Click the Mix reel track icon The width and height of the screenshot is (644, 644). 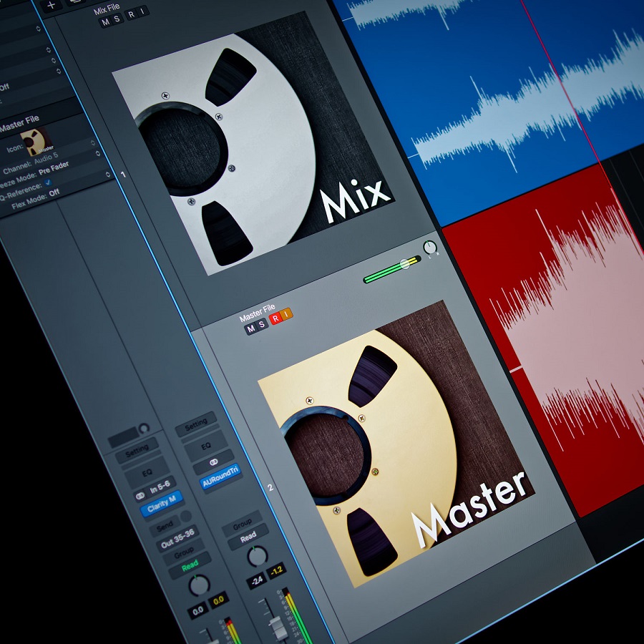[x=253, y=143]
